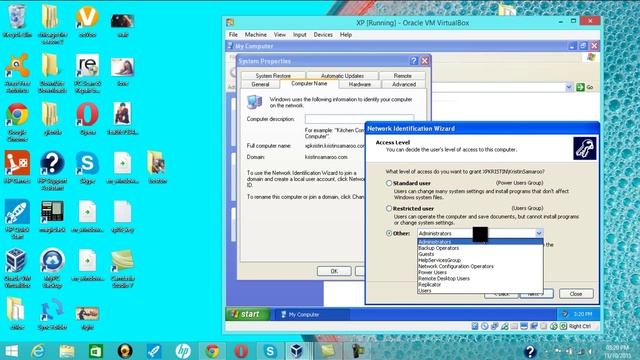The width and height of the screenshot is (640, 360).
Task: Select the Restricted user radio button
Action: [389, 209]
